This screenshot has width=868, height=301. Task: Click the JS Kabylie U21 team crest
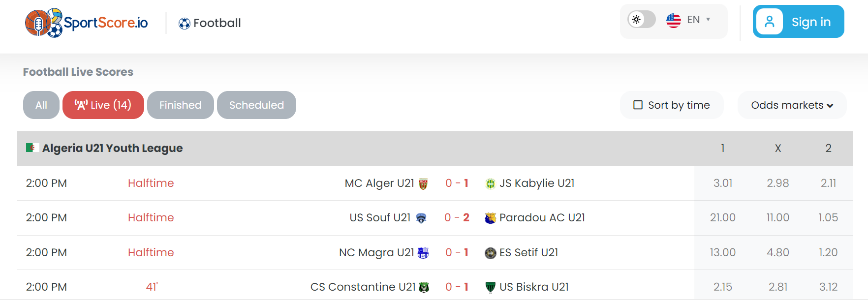[490, 184]
